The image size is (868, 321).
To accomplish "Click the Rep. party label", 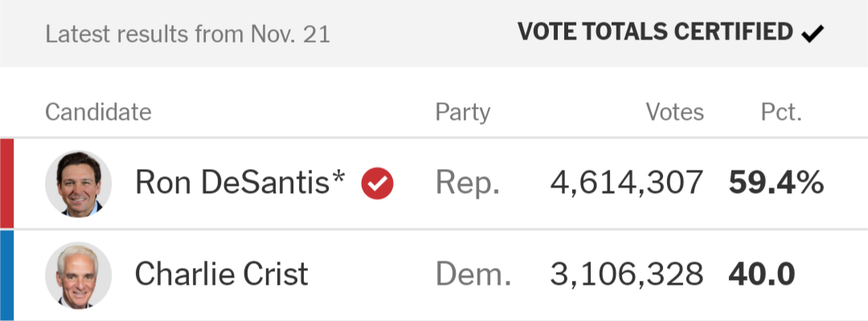I will (x=468, y=183).
